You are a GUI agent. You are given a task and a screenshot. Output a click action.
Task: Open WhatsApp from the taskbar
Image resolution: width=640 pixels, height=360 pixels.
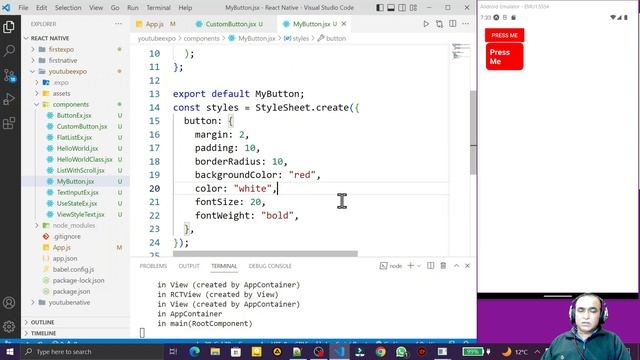click(x=401, y=351)
